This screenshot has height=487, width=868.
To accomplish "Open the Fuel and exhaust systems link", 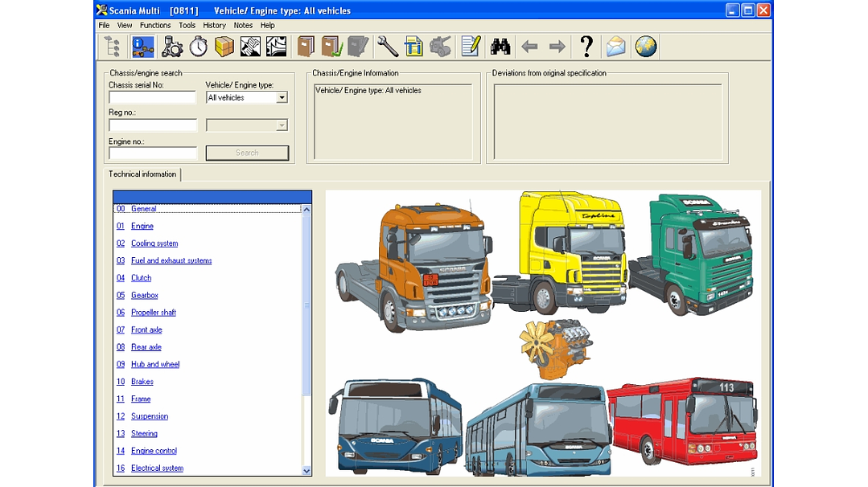I will point(171,261).
